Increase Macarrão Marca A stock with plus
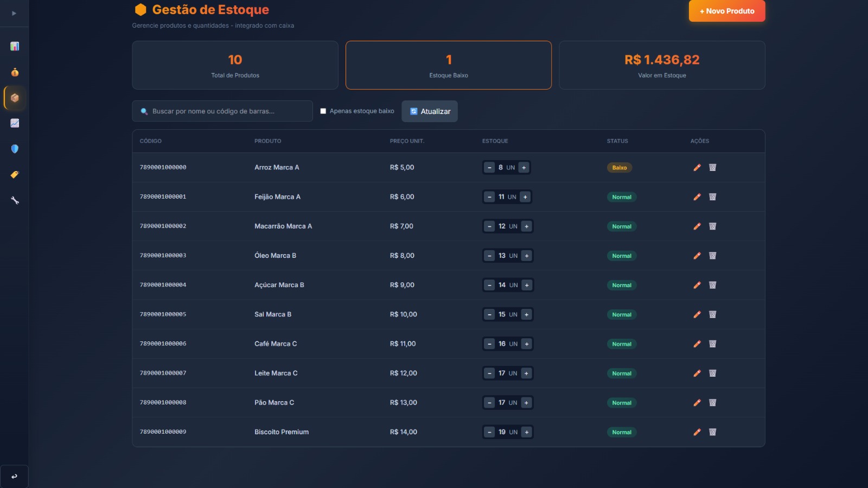The image size is (868, 488). 526,226
